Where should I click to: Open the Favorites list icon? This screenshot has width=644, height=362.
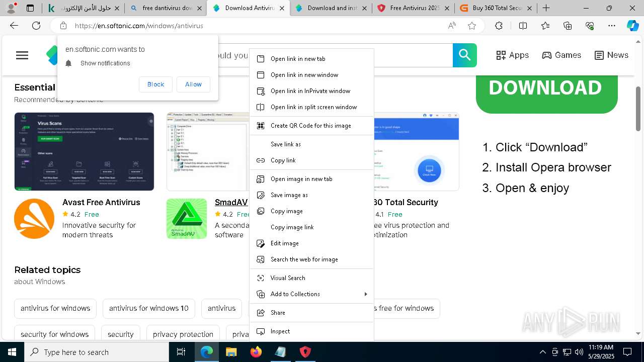click(x=545, y=26)
